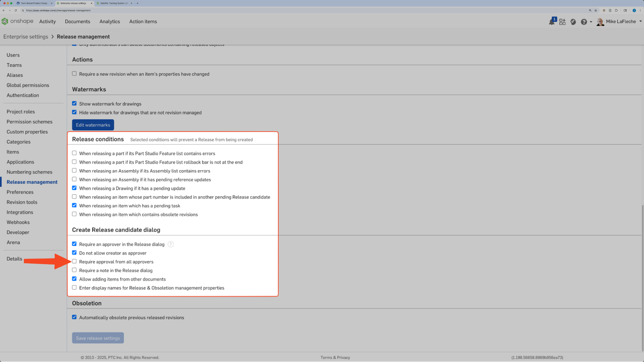
Task: Open the help question mark icon
Action: tap(584, 22)
